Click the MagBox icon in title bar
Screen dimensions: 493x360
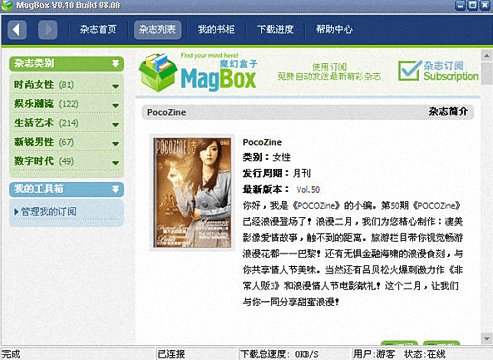pyautogui.click(x=6, y=5)
